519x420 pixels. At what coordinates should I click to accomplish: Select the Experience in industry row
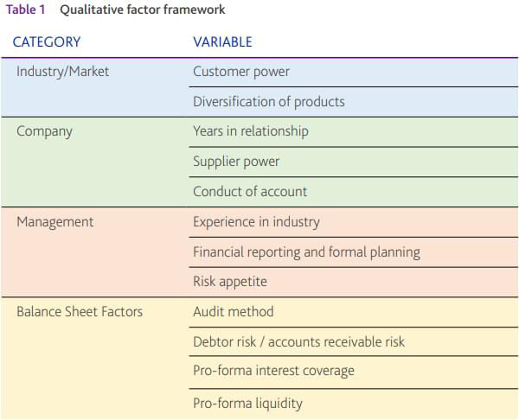click(x=256, y=222)
